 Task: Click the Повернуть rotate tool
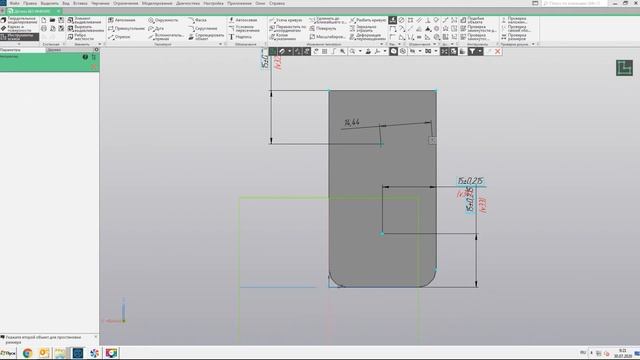tap(322, 29)
